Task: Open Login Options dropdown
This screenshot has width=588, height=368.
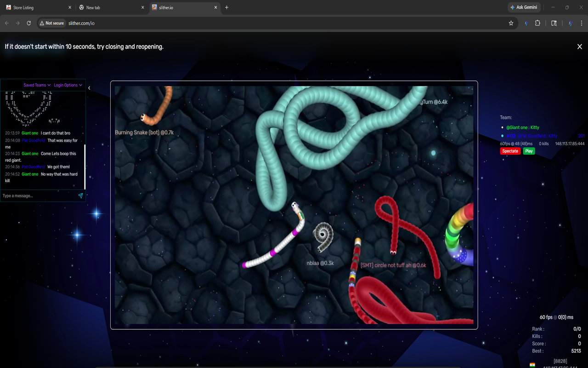Action: pos(68,85)
